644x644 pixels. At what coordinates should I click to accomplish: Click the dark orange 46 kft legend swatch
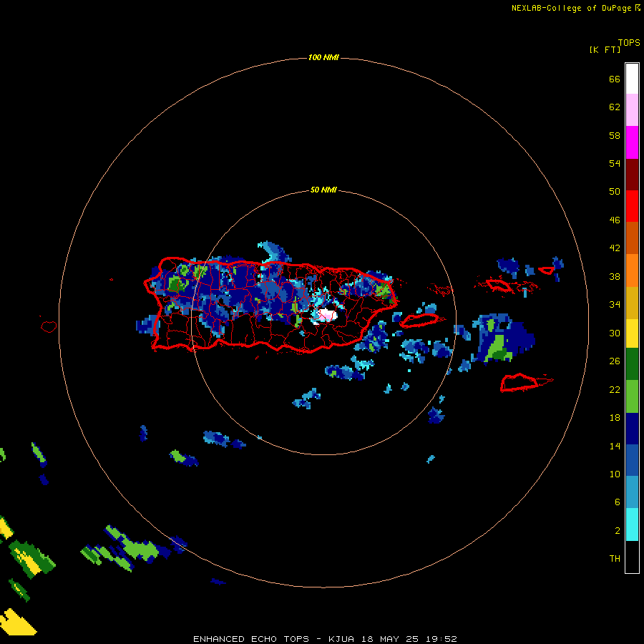pyautogui.click(x=632, y=238)
